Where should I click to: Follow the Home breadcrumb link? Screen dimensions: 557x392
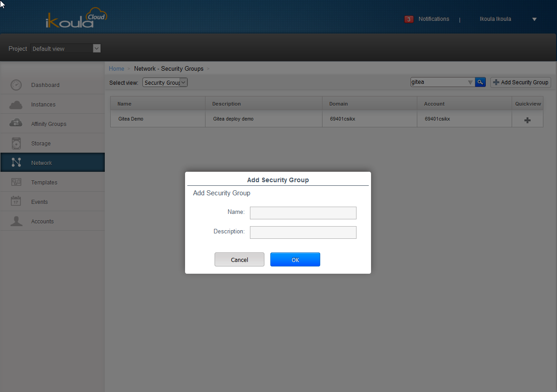[117, 68]
